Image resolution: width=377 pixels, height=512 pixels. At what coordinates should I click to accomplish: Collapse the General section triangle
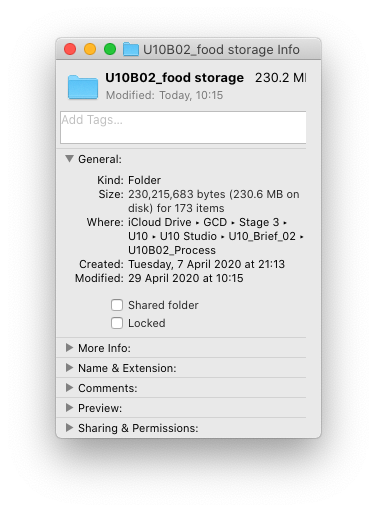click(x=69, y=159)
